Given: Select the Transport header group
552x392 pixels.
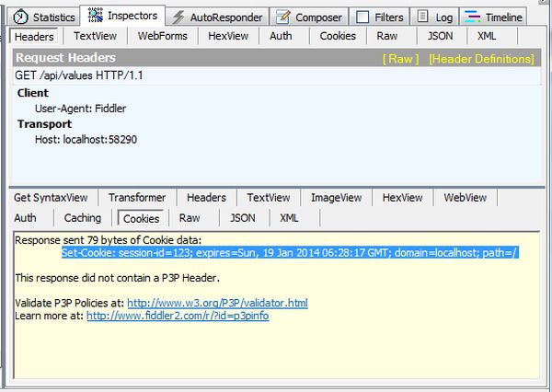Looking at the screenshot, I should (44, 124).
